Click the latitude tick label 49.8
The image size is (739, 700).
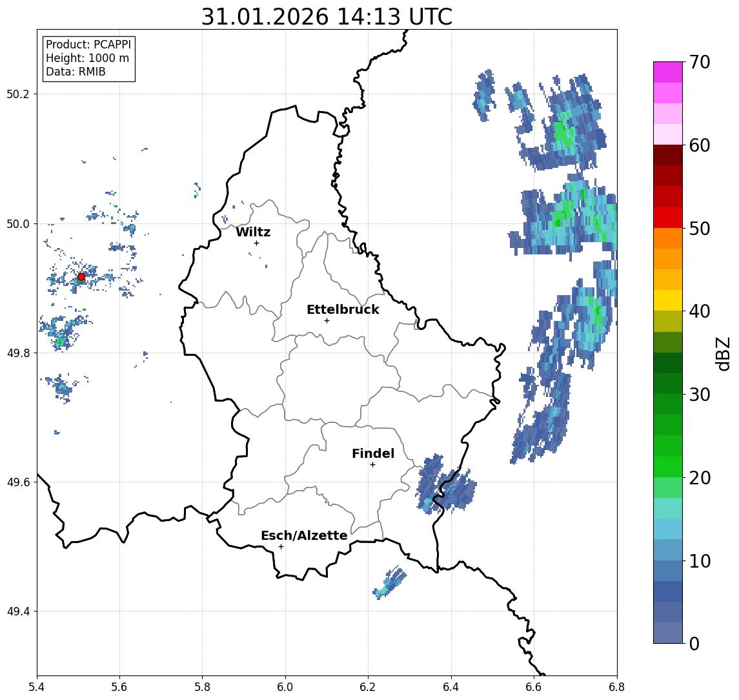pyautogui.click(x=18, y=353)
